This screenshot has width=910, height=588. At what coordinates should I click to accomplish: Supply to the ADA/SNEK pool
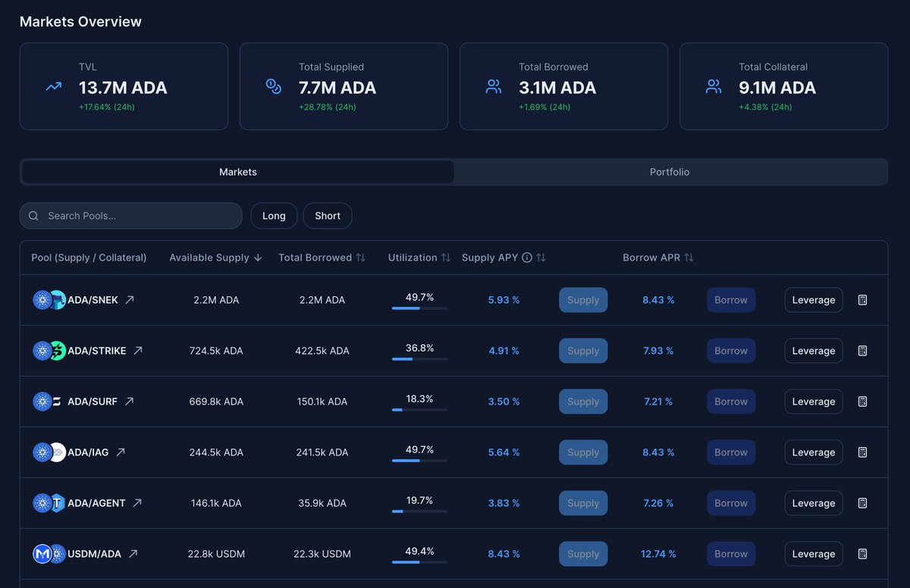tap(583, 300)
